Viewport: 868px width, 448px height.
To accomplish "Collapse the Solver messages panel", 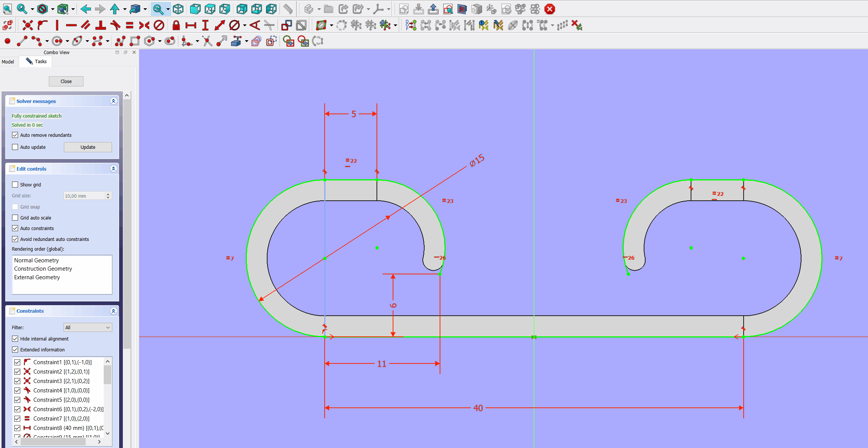I will [113, 101].
